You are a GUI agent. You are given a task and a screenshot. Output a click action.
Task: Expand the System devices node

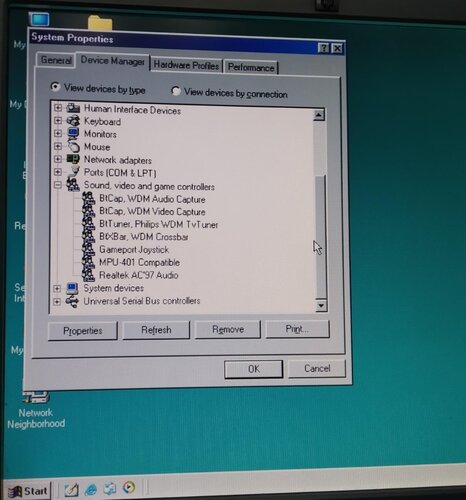57,288
